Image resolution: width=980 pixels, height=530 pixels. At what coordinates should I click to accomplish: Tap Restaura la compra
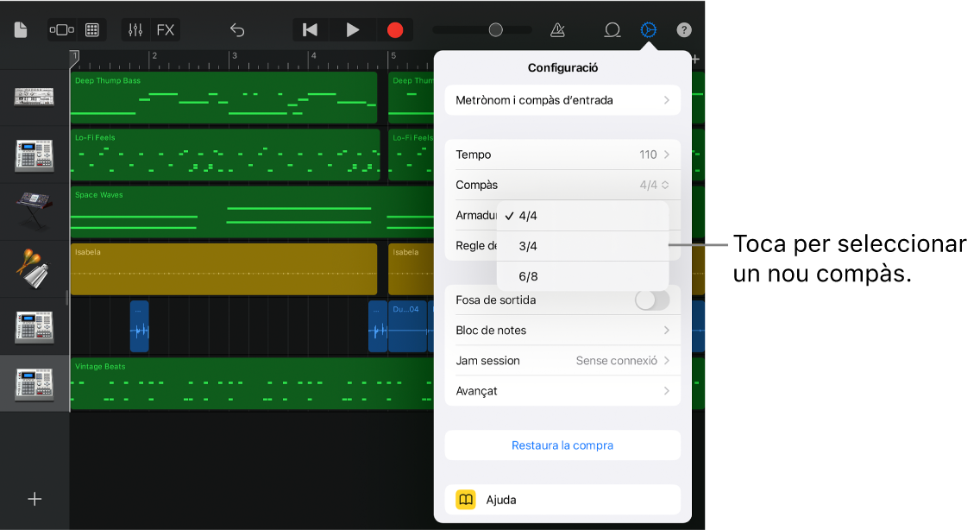pyautogui.click(x=562, y=445)
